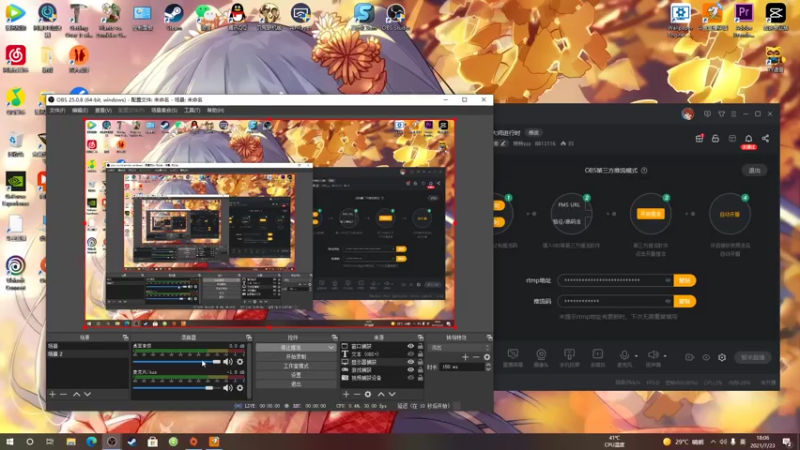Expand speaker options arrow in live companion
Viewport: 800px width, 450px height.
pos(665,356)
